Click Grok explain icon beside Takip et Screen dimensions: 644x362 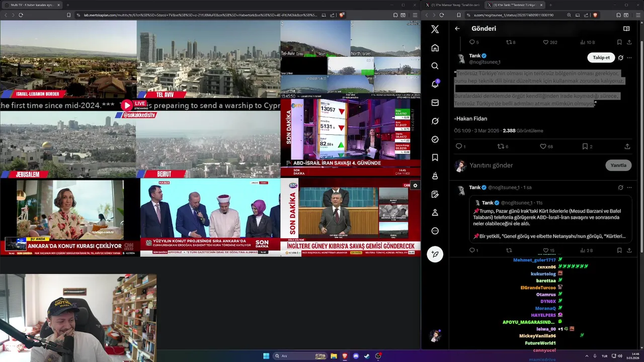(x=620, y=58)
